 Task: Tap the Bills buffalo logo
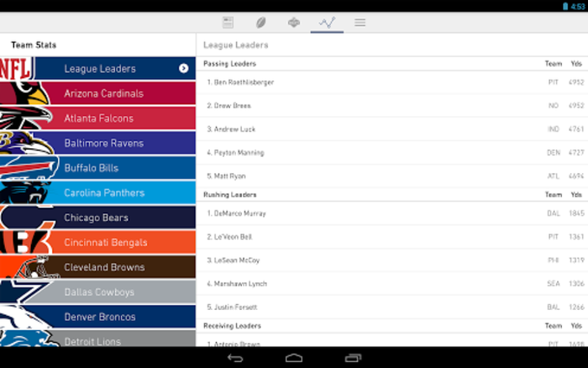pyautogui.click(x=29, y=167)
